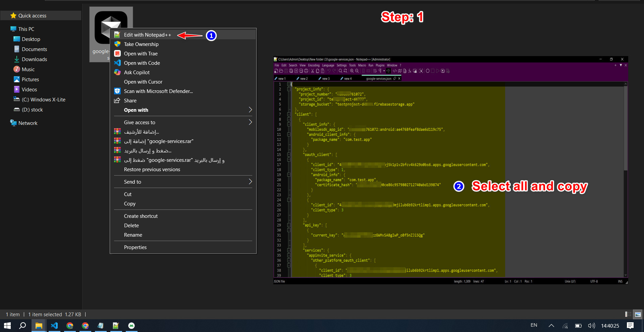Toggle Indent Guide icon in Notepad++ toolbar
This screenshot has height=332, width=644.
(388, 71)
